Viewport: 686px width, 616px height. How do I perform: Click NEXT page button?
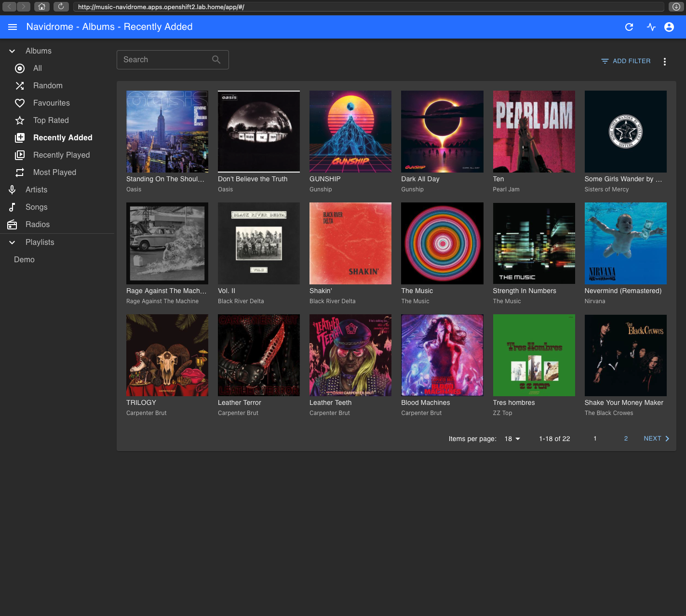point(656,439)
